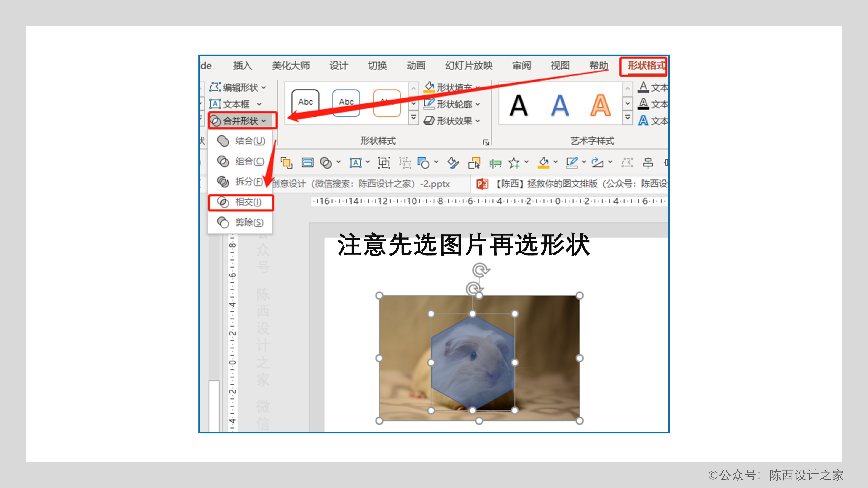Click the hexagon shape over the photo
Screen dimensions: 868x488
click(x=472, y=362)
